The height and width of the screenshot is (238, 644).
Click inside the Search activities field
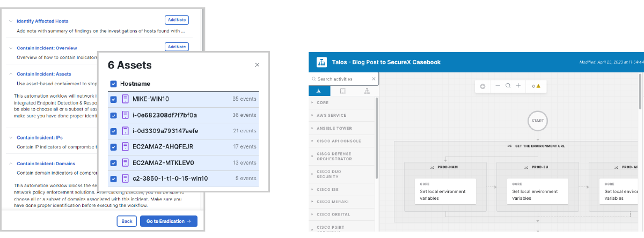click(x=344, y=79)
